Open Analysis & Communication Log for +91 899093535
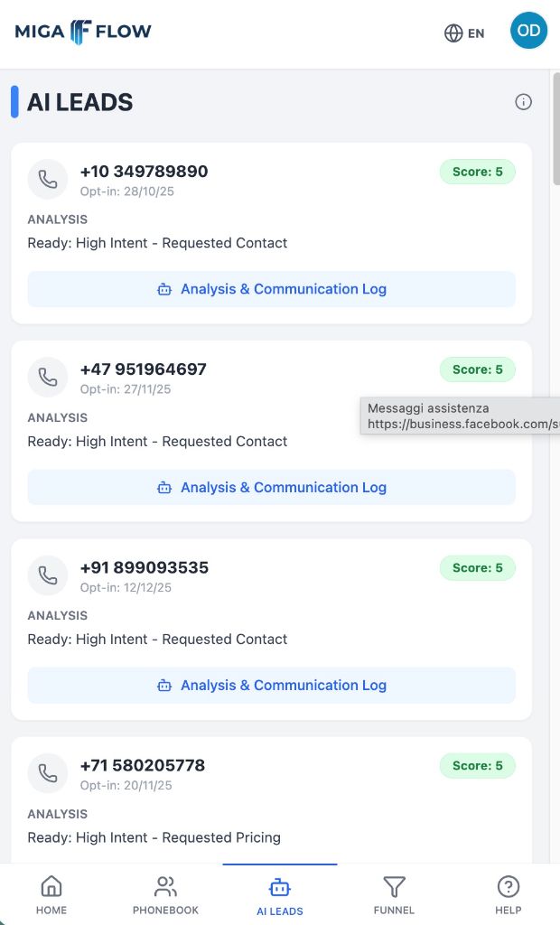The image size is (560, 925). tap(272, 685)
